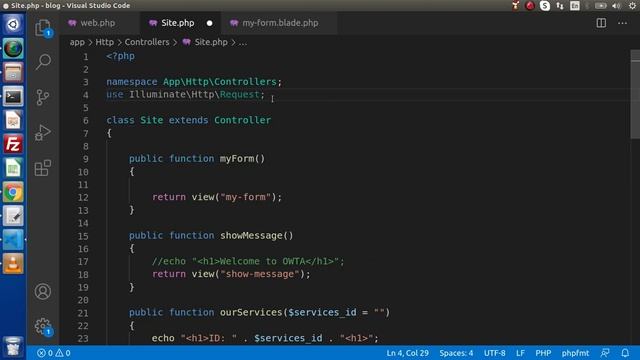Click the showMessage function name

(251, 236)
